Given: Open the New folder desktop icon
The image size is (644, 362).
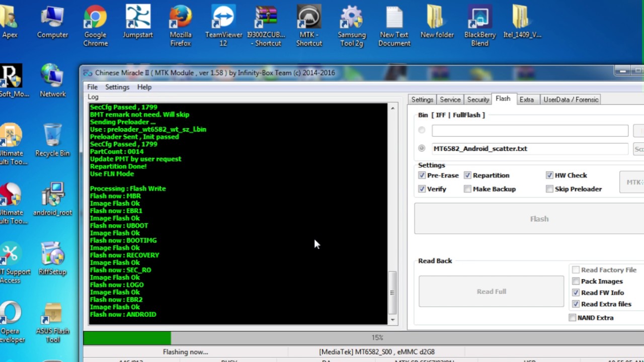Looking at the screenshot, I should (x=437, y=22).
